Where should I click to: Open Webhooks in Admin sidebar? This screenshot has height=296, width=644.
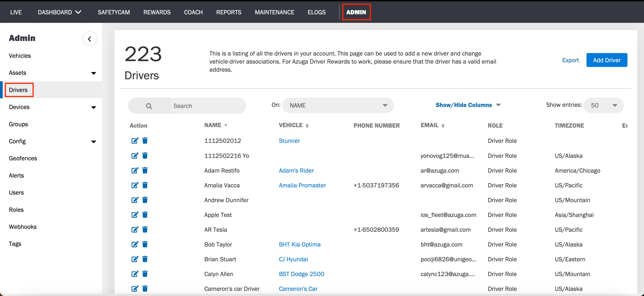coord(23,227)
